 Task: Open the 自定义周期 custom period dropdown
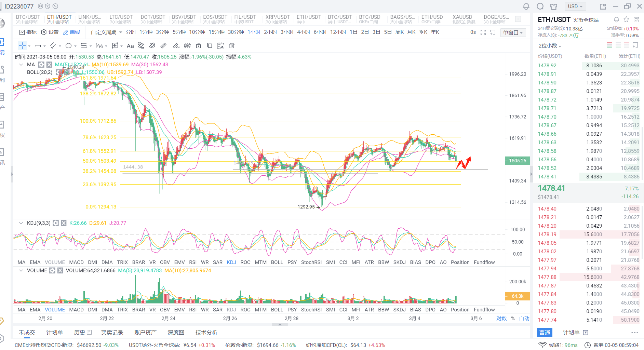(106, 32)
